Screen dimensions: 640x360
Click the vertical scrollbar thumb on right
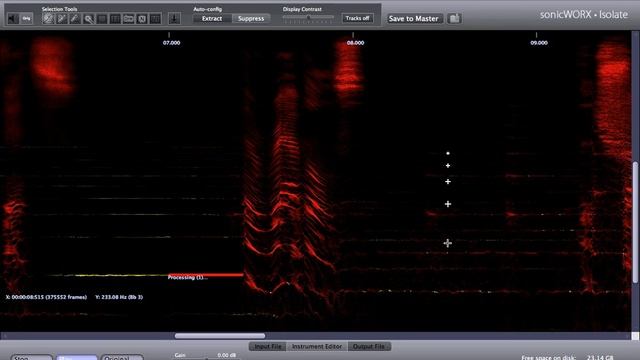(635, 222)
